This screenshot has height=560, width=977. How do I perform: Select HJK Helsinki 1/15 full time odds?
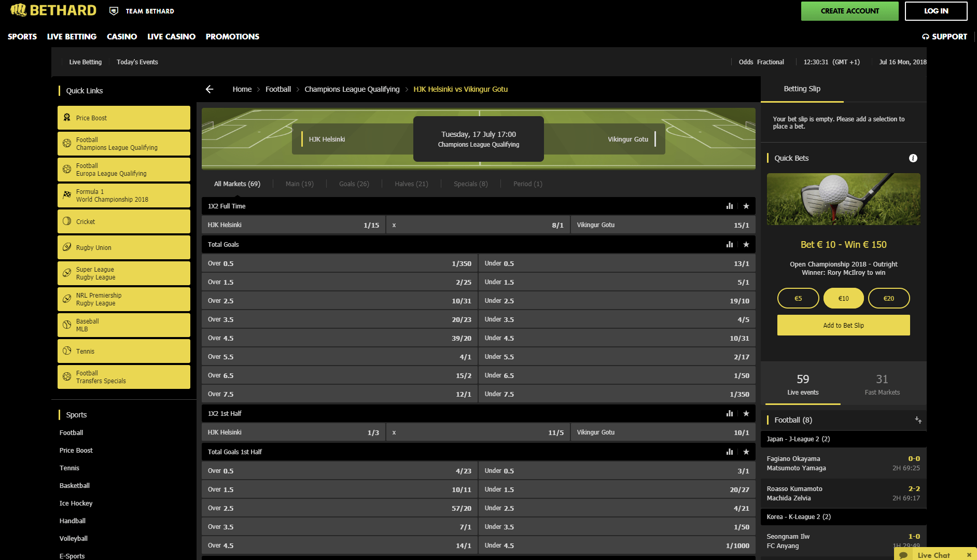coord(293,225)
